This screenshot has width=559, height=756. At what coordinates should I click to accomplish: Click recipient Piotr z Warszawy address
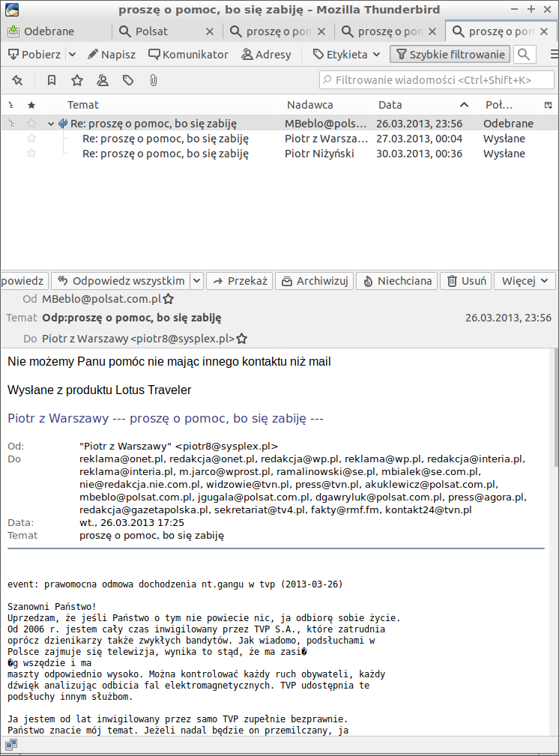138,339
